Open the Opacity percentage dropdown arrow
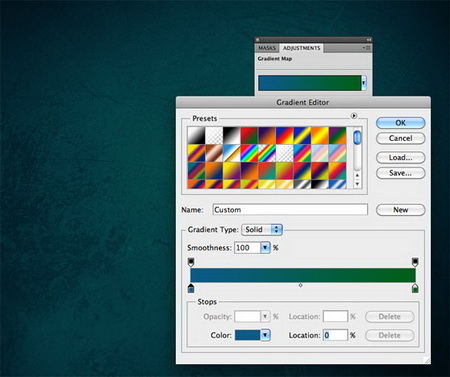This screenshot has width=450, height=377. (x=265, y=316)
